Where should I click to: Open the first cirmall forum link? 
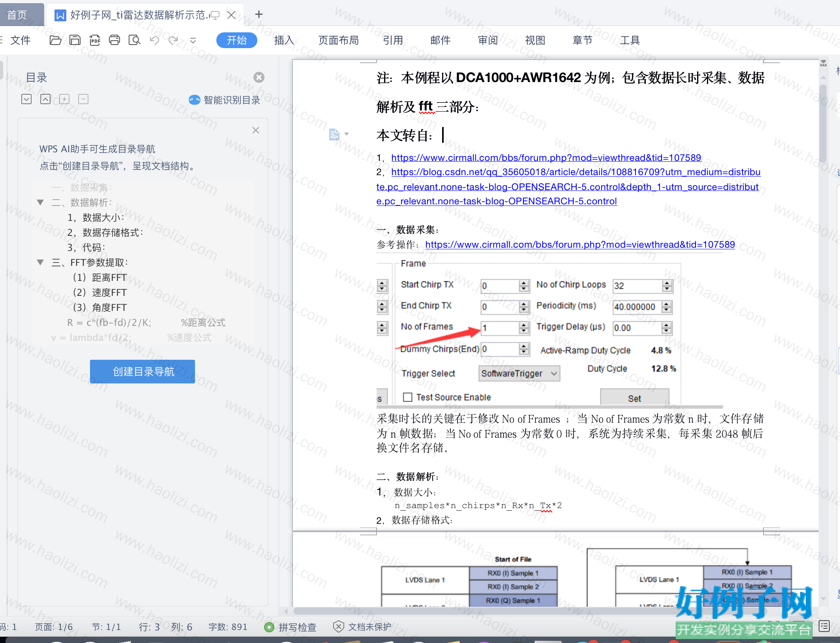click(546, 158)
